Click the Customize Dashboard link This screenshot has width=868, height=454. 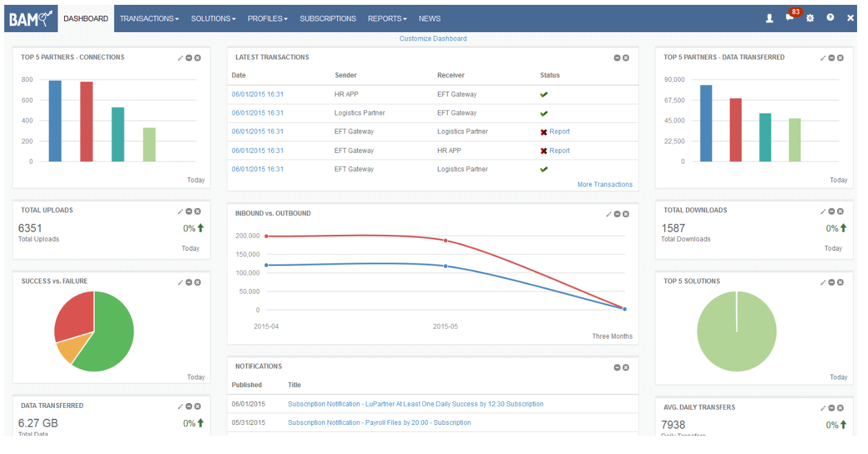pyautogui.click(x=433, y=39)
